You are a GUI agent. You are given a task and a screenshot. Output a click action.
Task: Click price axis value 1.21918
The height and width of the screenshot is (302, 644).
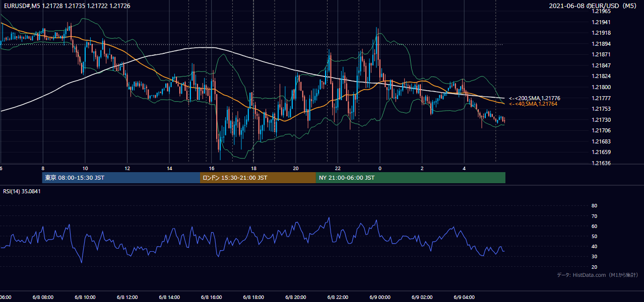[x=601, y=33]
